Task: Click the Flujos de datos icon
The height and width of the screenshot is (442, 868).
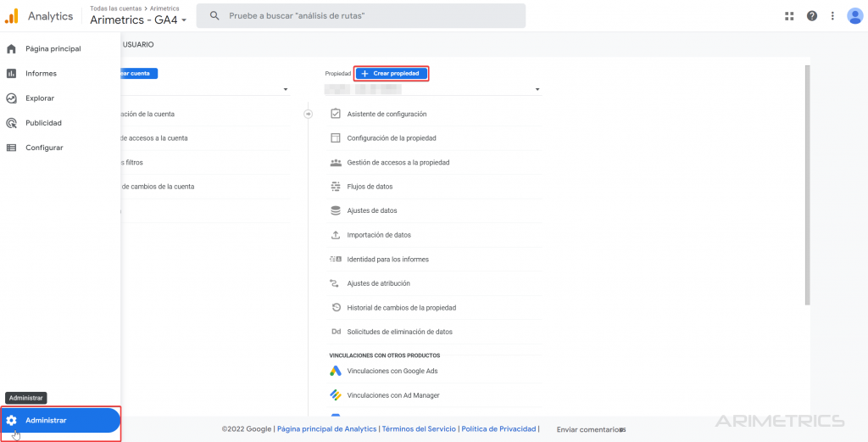Action: tap(336, 187)
